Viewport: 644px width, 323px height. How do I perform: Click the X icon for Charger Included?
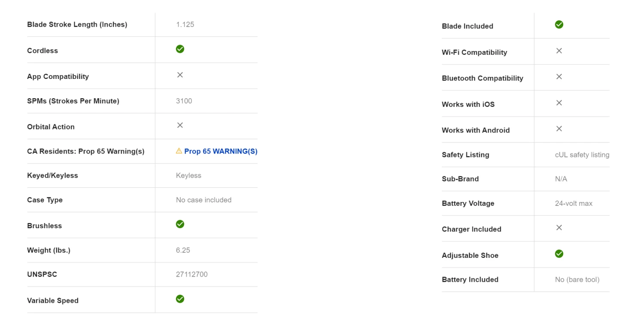point(559,228)
